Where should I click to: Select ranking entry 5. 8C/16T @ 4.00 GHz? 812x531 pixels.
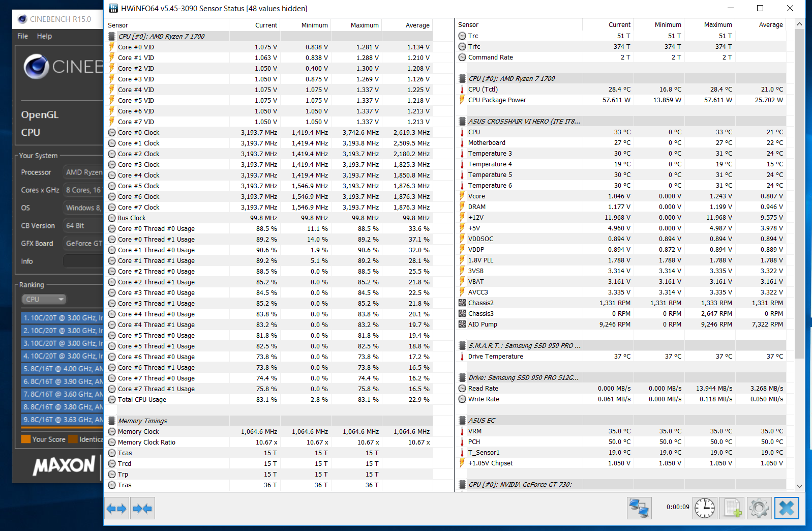62,369
